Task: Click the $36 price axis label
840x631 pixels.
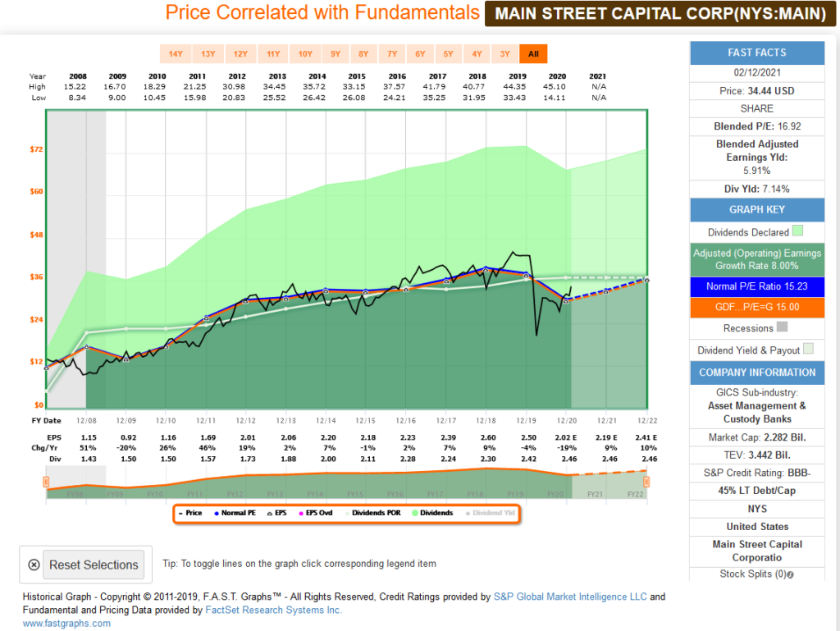Action: click(36, 277)
